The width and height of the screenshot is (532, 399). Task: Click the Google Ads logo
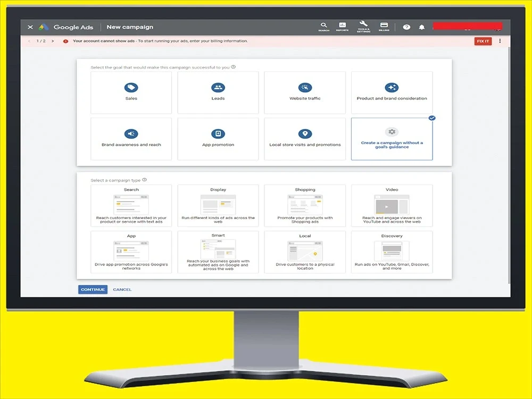click(44, 27)
